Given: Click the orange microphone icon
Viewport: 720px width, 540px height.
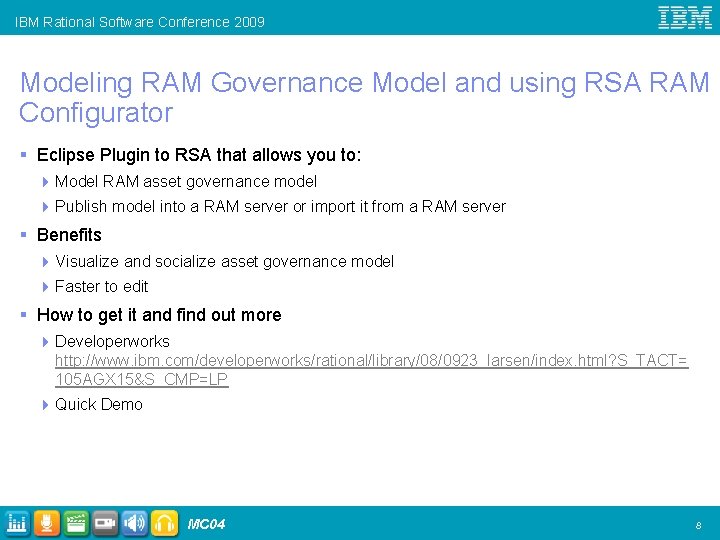Looking at the screenshot, I should pos(46,523).
